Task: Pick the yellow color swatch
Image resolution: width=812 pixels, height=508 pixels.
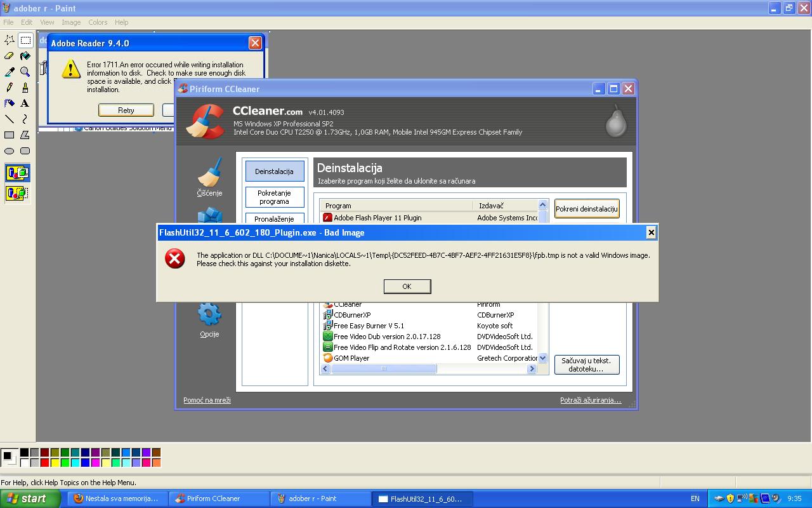Action: click(x=55, y=463)
